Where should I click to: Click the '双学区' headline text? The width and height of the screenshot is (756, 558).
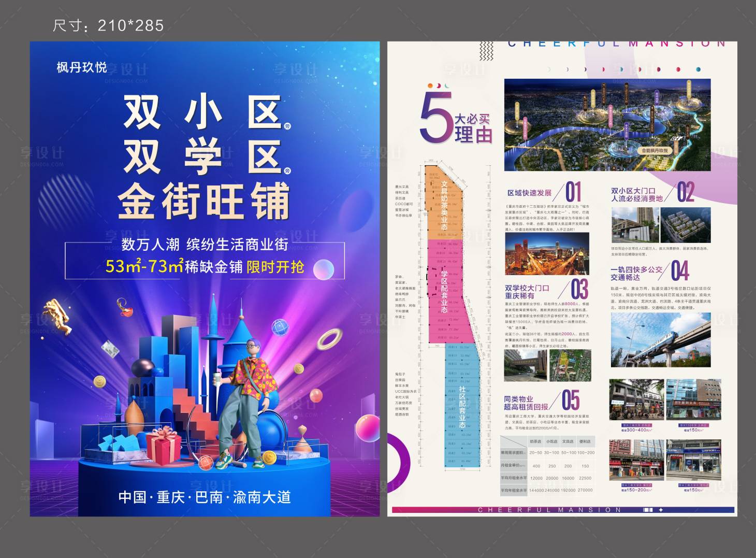(203, 157)
